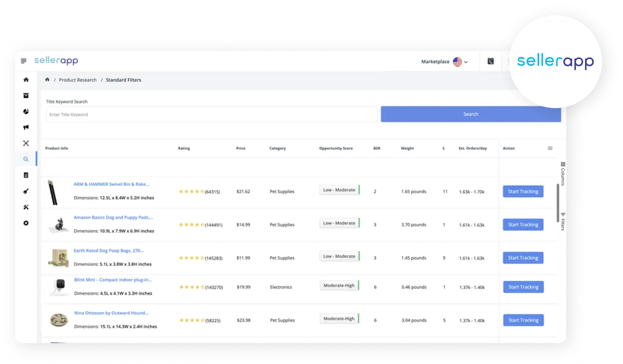Click the Nina Ottosson puzzle toy thumbnail

coord(59,320)
